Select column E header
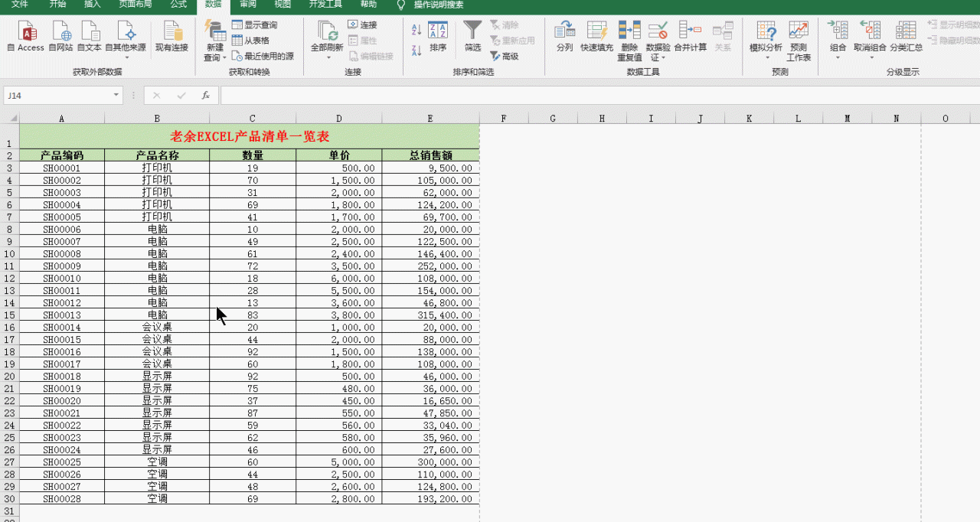Screen dimensions: 980x522 (x=430, y=119)
